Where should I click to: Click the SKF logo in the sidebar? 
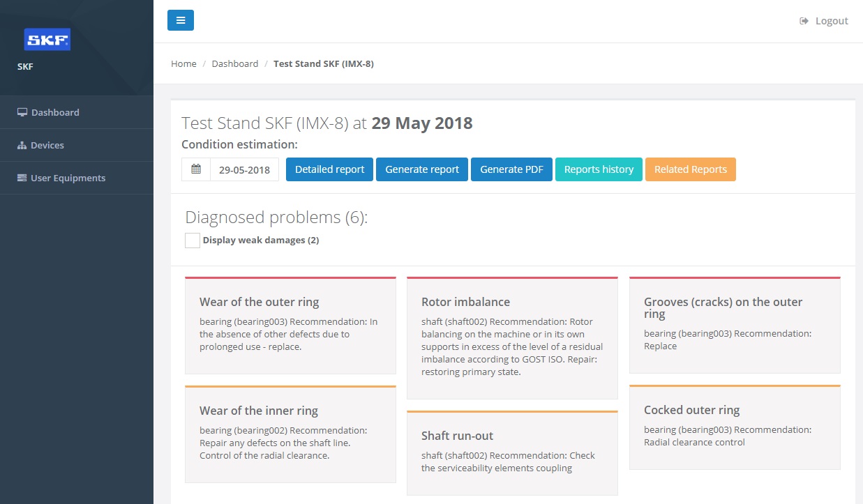coord(47,40)
